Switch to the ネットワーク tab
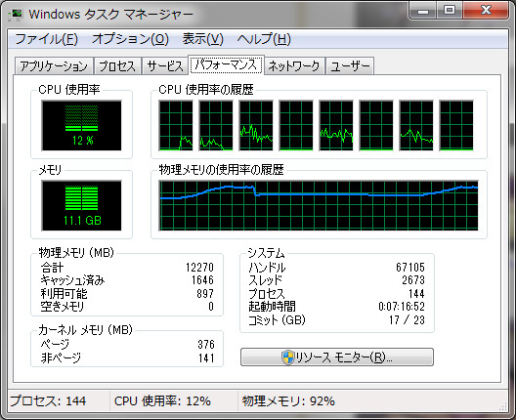Viewport: 516px width, 420px height. tap(294, 66)
